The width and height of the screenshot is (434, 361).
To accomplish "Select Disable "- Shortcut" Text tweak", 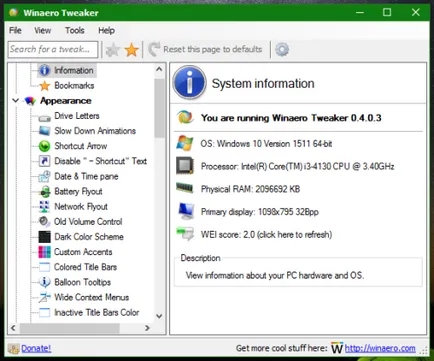I will pos(101,161).
